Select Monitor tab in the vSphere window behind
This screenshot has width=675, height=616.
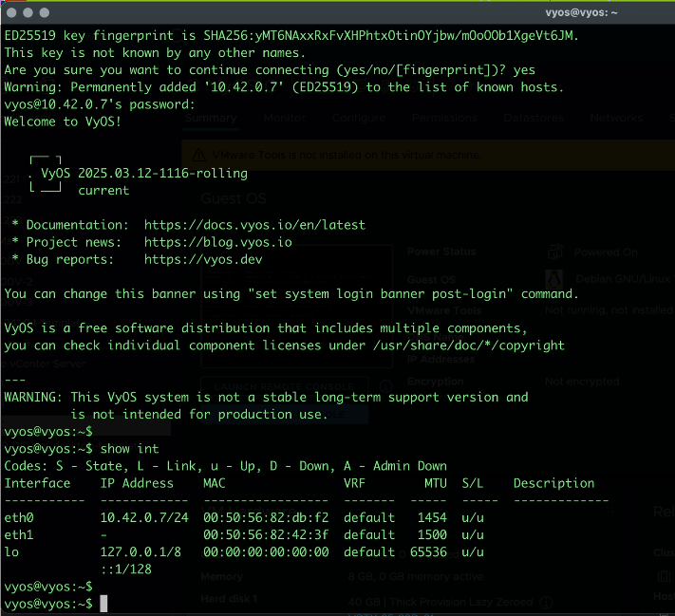pos(285,118)
